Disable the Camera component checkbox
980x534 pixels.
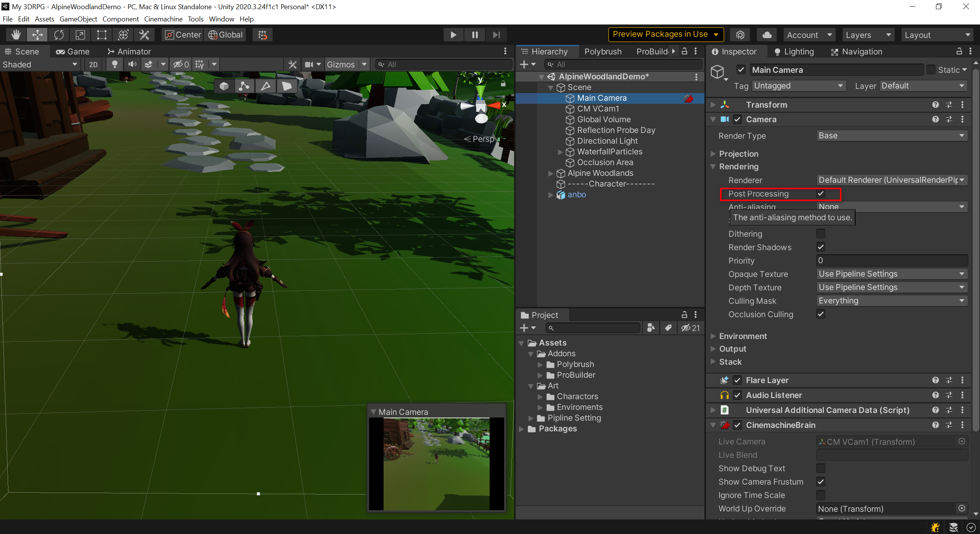[737, 119]
